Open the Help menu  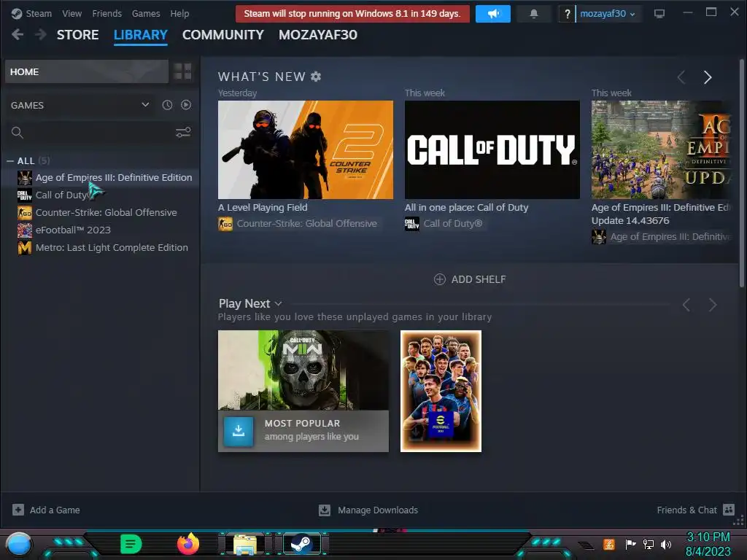179,13
